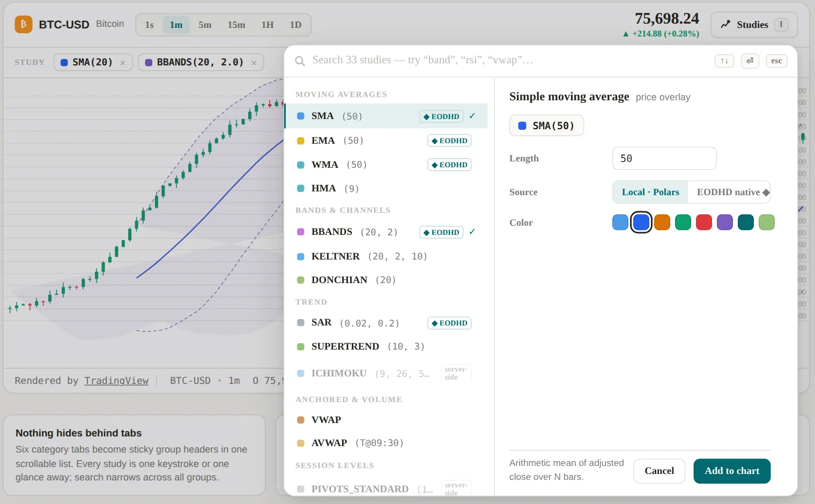The height and width of the screenshot is (504, 815).
Task: Select the KELTNER (20, 2, 10) study
Action: pos(386,256)
